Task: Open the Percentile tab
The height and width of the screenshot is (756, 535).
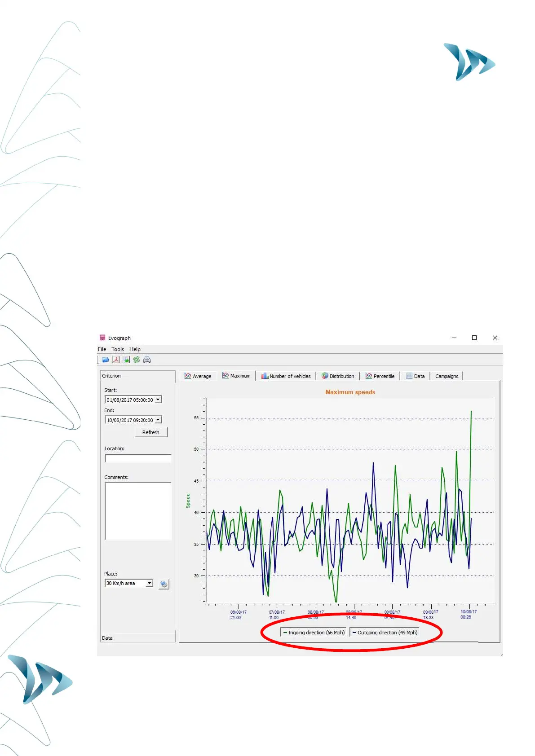Action: pyautogui.click(x=380, y=376)
